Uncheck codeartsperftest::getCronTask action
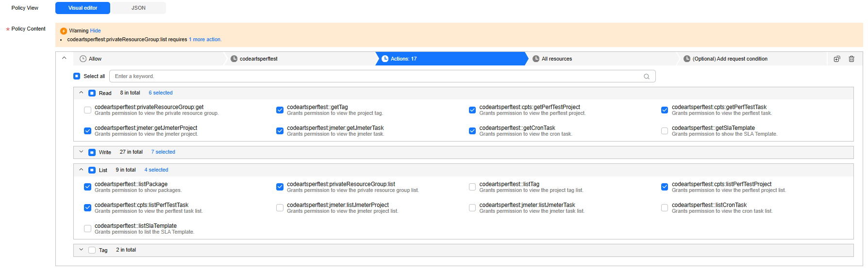 point(472,131)
